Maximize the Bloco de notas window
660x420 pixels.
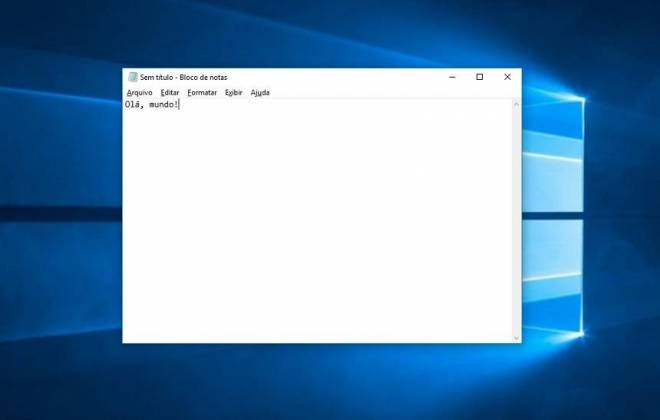tap(479, 77)
